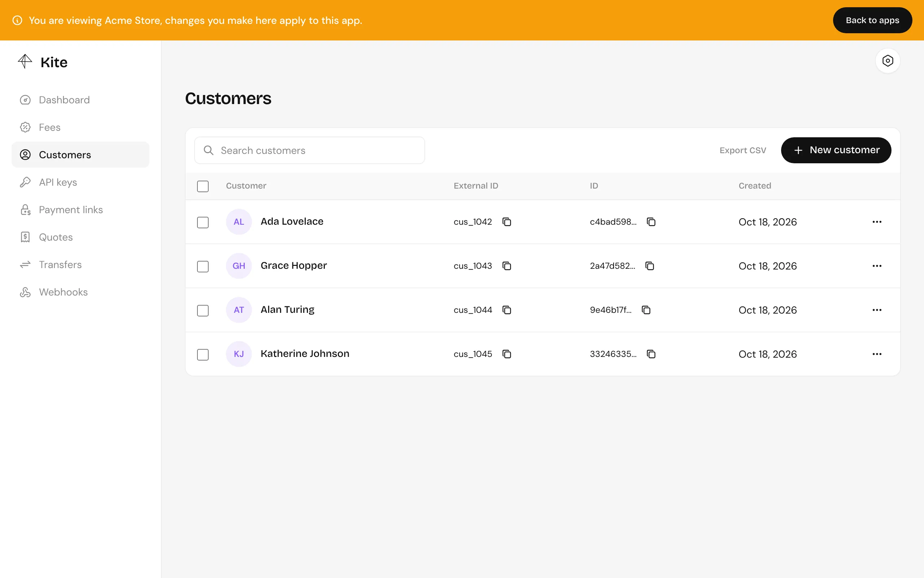Click the name Alan Turing
Image resolution: width=924 pixels, height=578 pixels.
coord(287,310)
